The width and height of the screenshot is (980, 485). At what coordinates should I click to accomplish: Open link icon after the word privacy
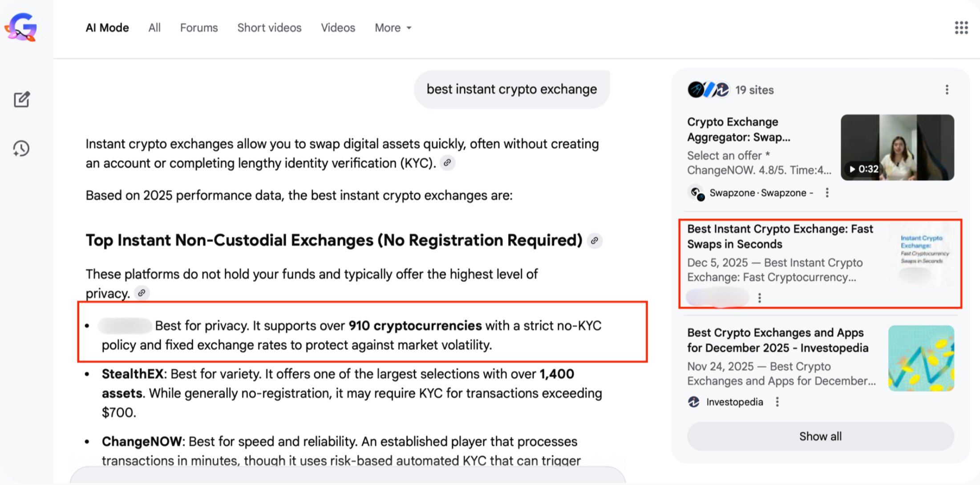pyautogui.click(x=142, y=293)
